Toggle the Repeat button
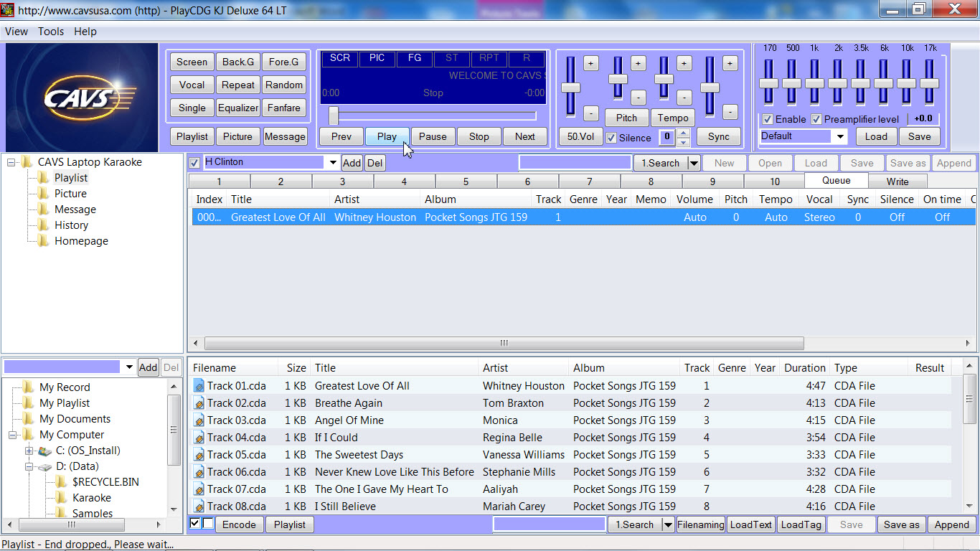 pyautogui.click(x=238, y=85)
